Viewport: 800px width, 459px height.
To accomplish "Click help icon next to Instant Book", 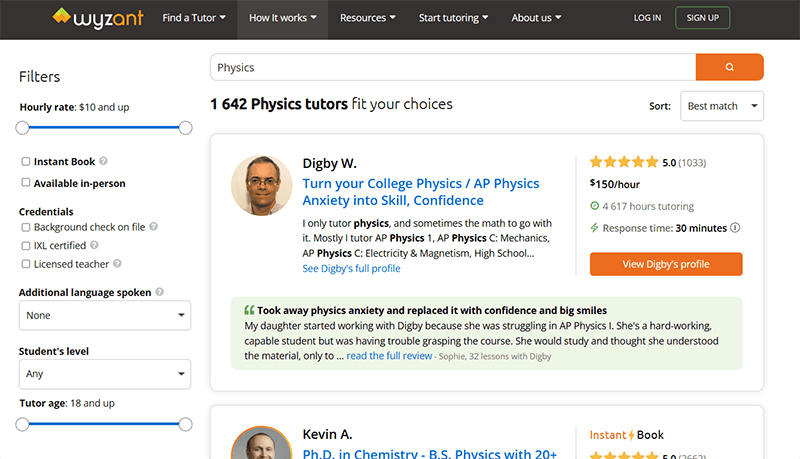I will pyautogui.click(x=104, y=161).
